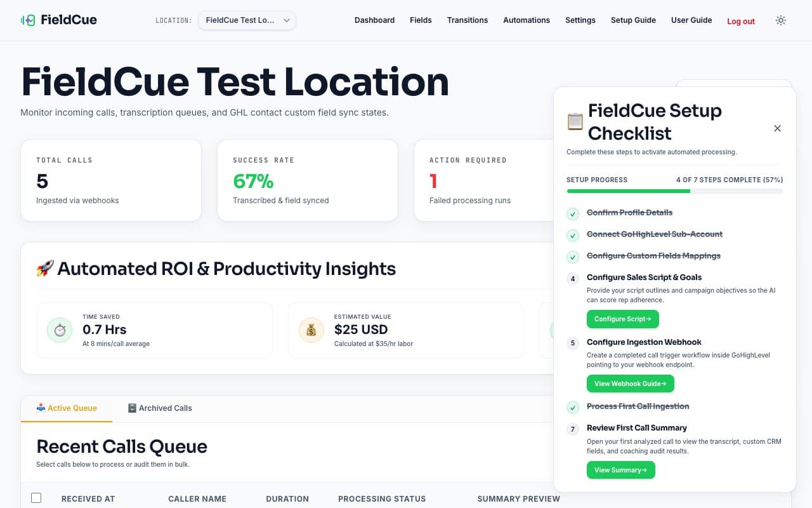Navigate to Automations
812x508 pixels.
[527, 20]
